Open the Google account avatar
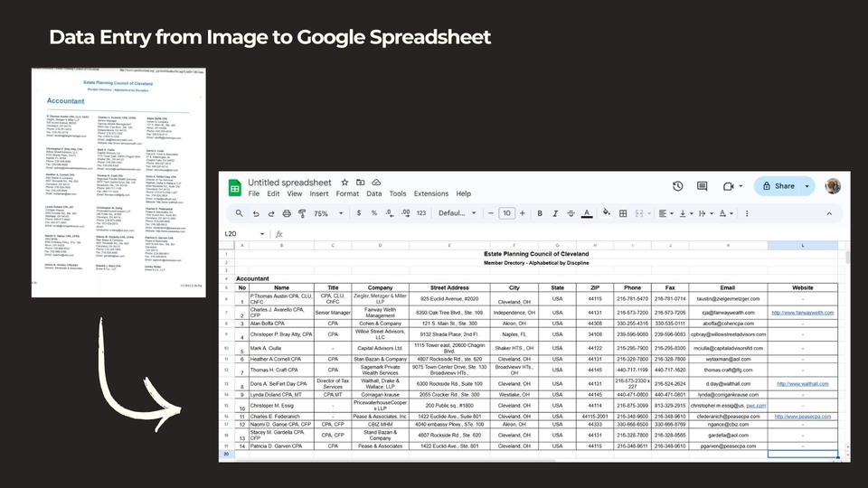This screenshot has height=488, width=868. [833, 186]
